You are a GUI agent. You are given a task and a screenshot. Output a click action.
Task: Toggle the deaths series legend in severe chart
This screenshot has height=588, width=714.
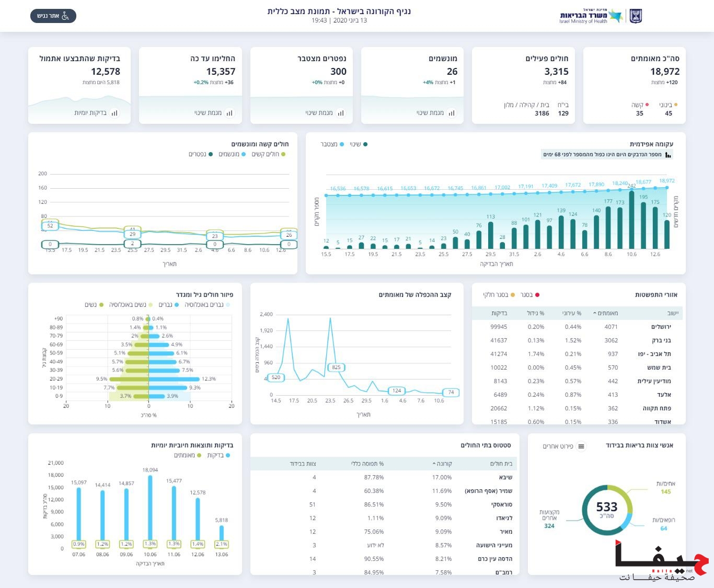(211, 154)
